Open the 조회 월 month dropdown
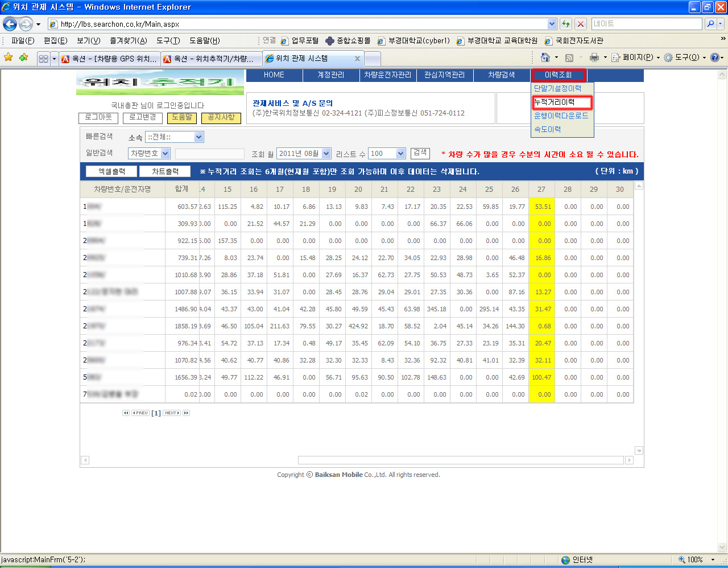 coord(326,154)
